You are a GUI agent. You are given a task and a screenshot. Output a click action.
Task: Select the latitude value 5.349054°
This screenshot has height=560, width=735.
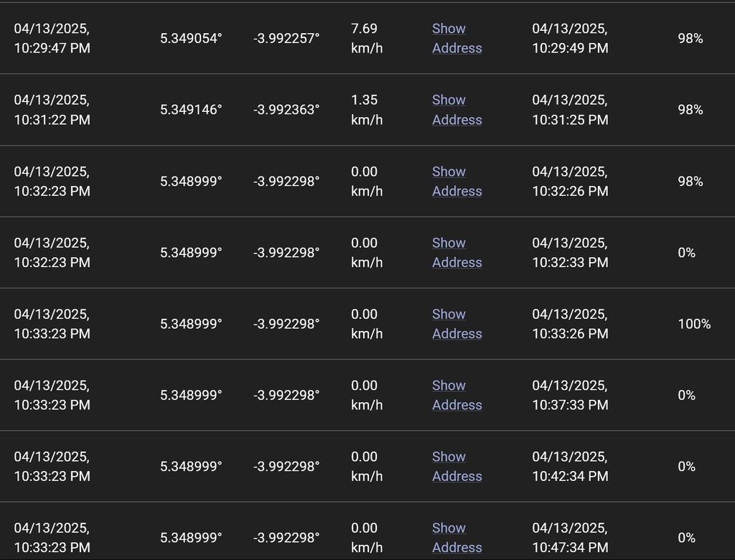[x=191, y=38]
